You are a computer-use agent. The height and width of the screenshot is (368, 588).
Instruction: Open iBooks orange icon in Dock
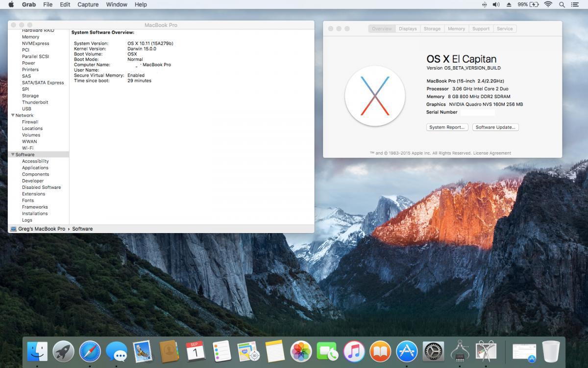tap(380, 351)
